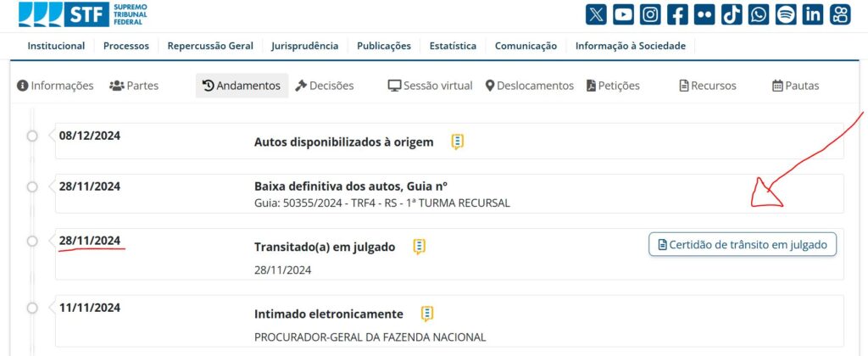Open the STF LinkedIn icon
Viewport: 868px width, 356px height.
point(813,14)
